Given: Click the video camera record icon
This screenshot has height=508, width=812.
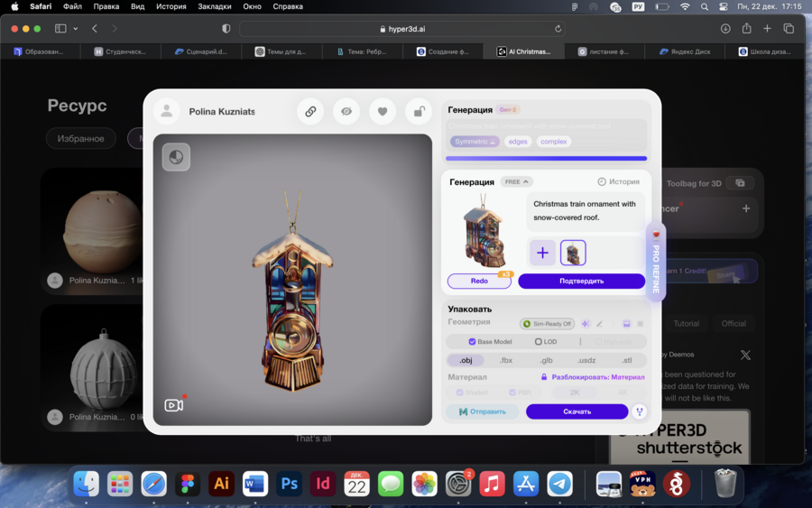Looking at the screenshot, I should point(174,405).
